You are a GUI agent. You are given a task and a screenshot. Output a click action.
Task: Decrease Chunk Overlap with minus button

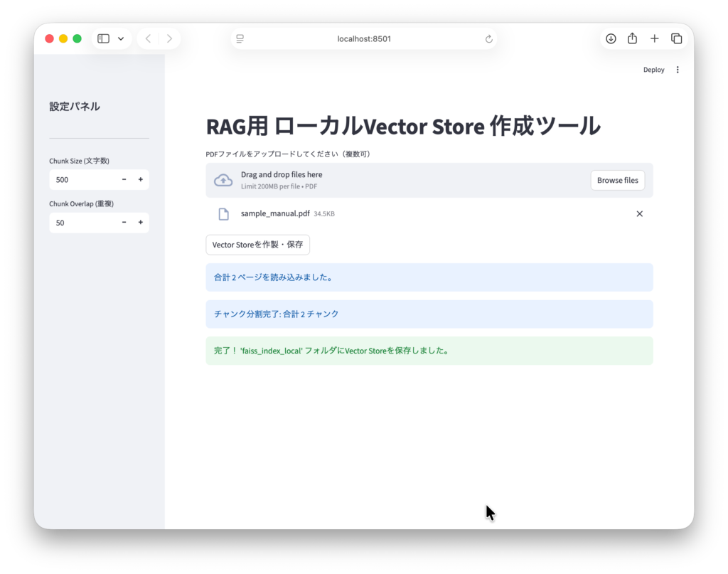124,223
